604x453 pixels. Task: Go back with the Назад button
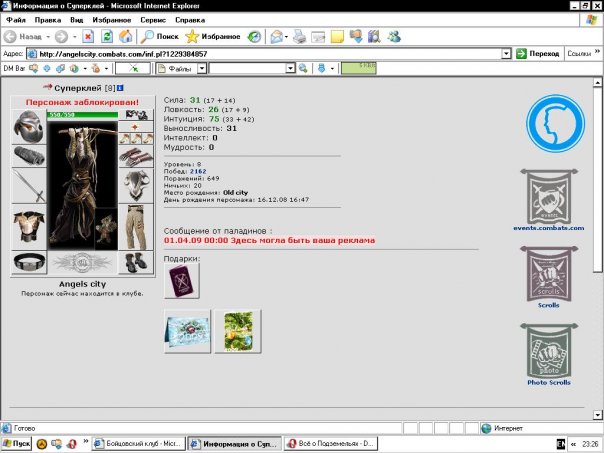(23, 37)
